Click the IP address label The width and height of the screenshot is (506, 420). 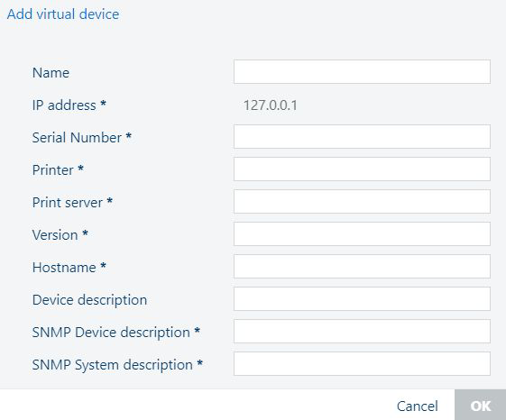pyautogui.click(x=69, y=105)
